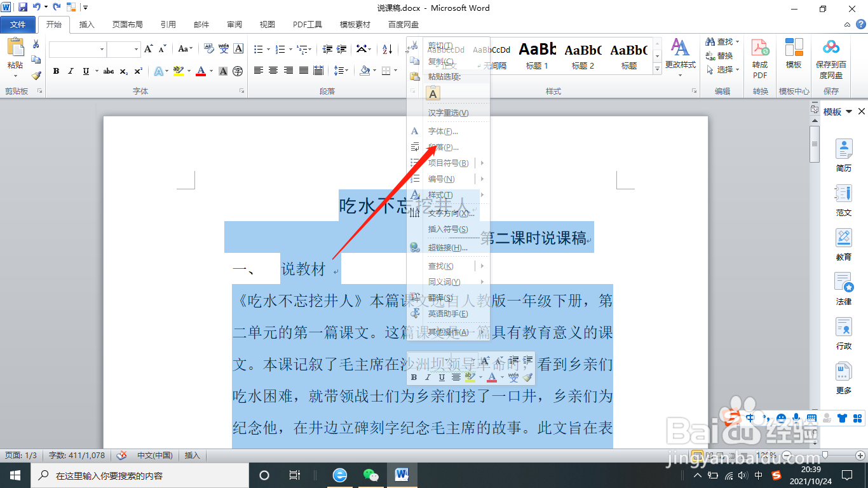Switch to the 审阅 ribbon tab
The image size is (868, 488).
(x=234, y=25)
